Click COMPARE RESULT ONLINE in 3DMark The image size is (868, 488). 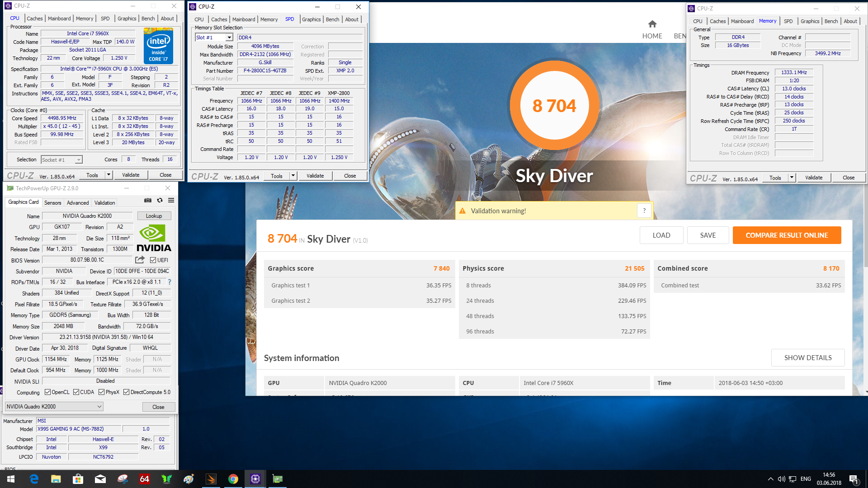tap(787, 235)
